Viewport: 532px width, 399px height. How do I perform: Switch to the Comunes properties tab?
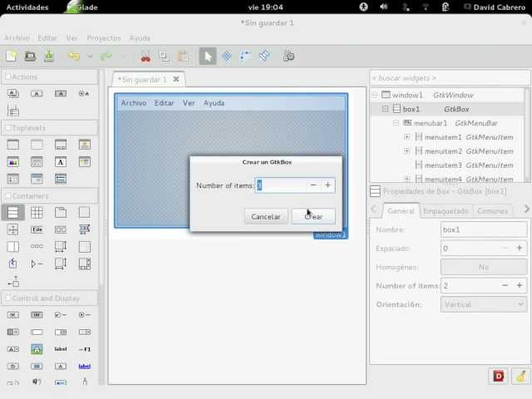[493, 211]
